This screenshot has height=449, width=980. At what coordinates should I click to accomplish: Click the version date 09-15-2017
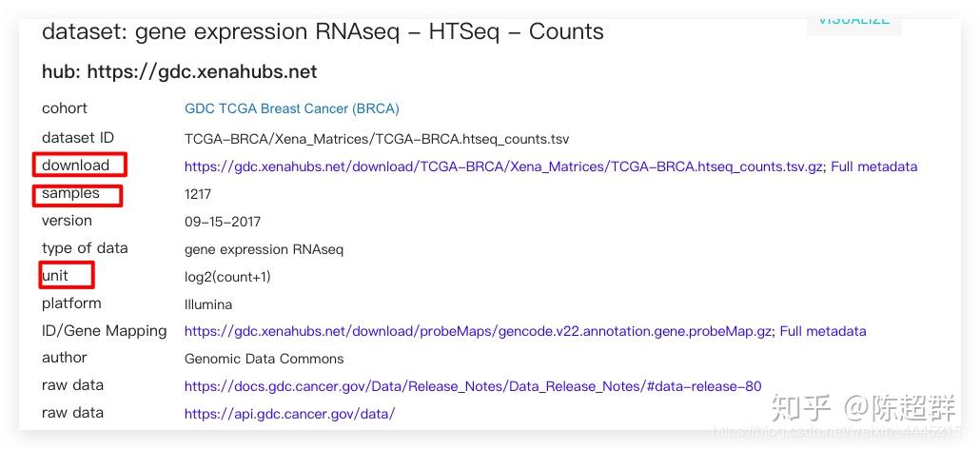tap(222, 222)
